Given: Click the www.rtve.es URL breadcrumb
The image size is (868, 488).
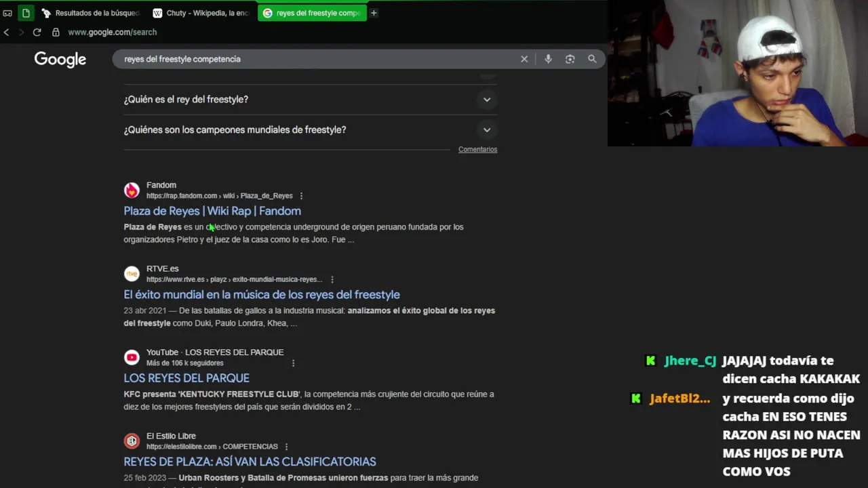Looking at the screenshot, I should click(234, 279).
